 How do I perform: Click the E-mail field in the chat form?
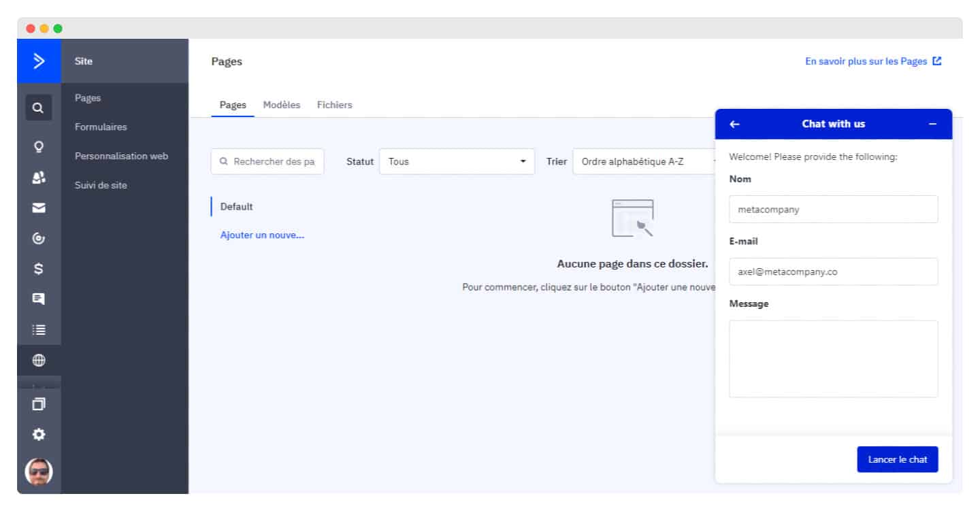[x=834, y=271]
